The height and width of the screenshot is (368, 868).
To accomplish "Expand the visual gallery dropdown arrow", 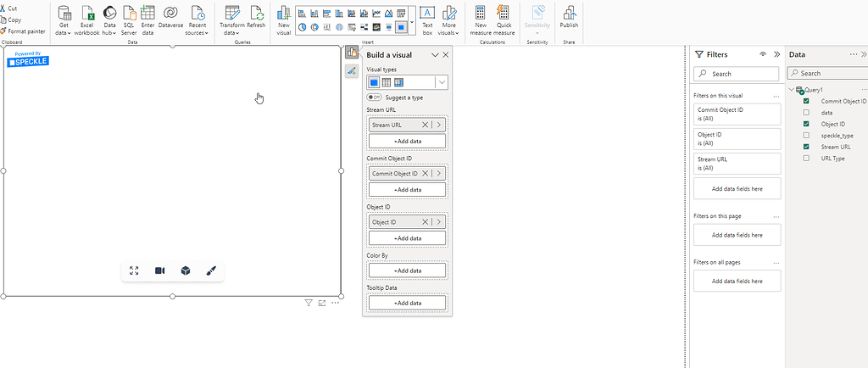I will pyautogui.click(x=412, y=20).
